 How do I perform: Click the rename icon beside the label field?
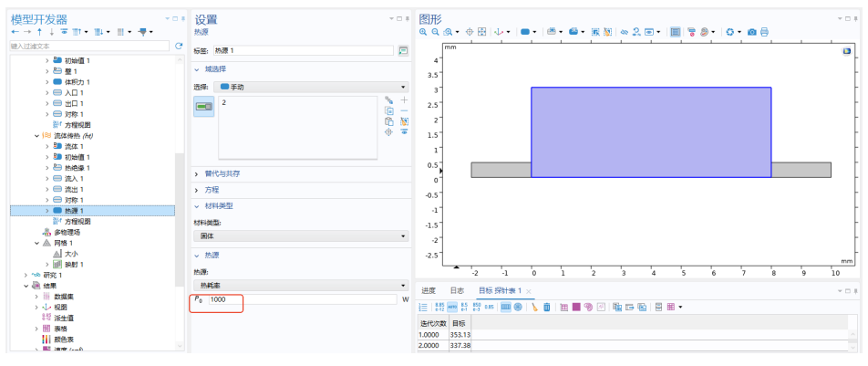(403, 50)
